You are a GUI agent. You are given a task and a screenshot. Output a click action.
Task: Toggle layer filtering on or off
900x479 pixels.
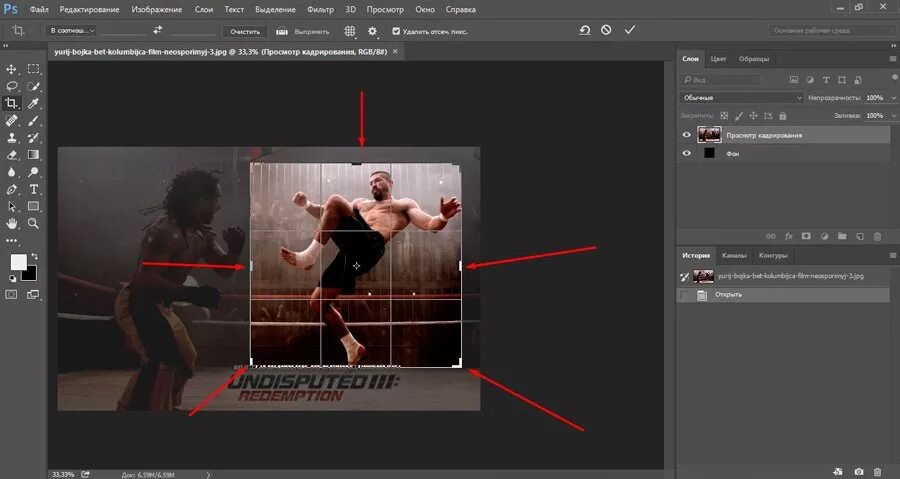tap(894, 77)
